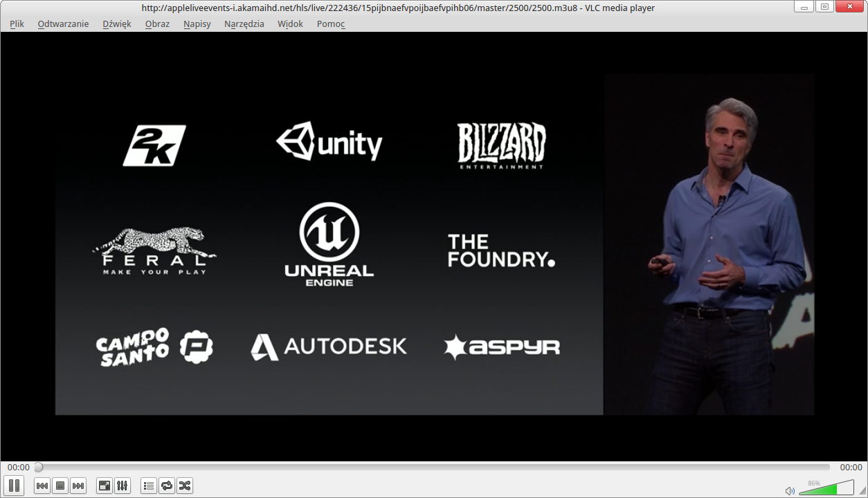The height and width of the screenshot is (498, 868).
Task: Open the Dźwięk menu
Action: coord(117,24)
